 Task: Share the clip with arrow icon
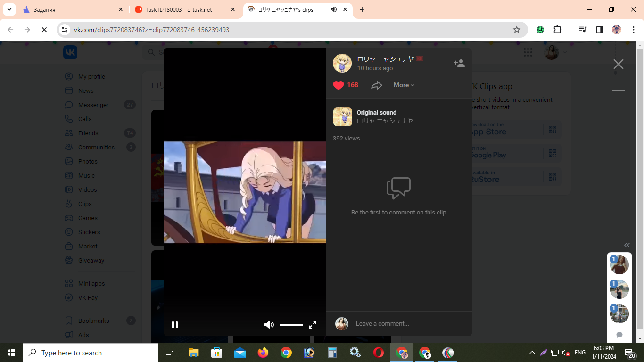[376, 85]
